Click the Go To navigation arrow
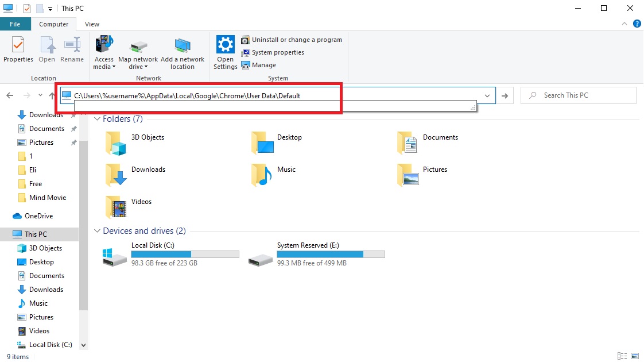644x362 pixels. click(x=505, y=95)
